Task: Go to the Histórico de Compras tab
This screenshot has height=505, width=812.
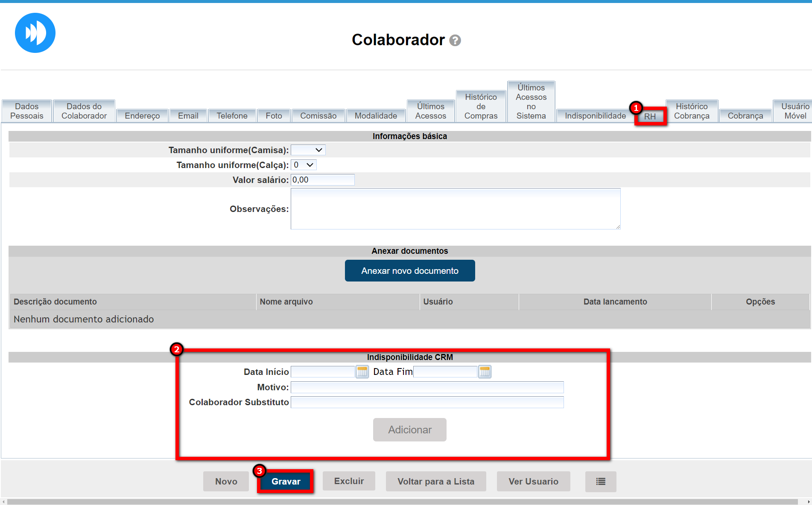Action: point(481,106)
